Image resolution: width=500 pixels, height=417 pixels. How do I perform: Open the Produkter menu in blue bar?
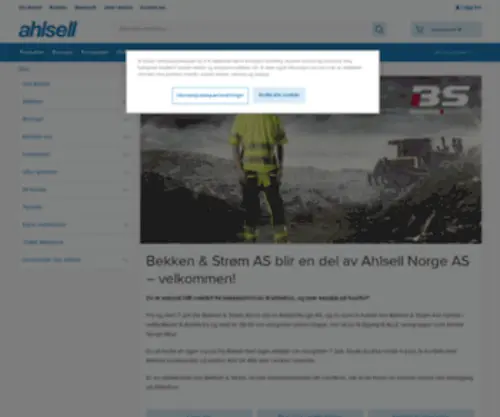(32, 52)
